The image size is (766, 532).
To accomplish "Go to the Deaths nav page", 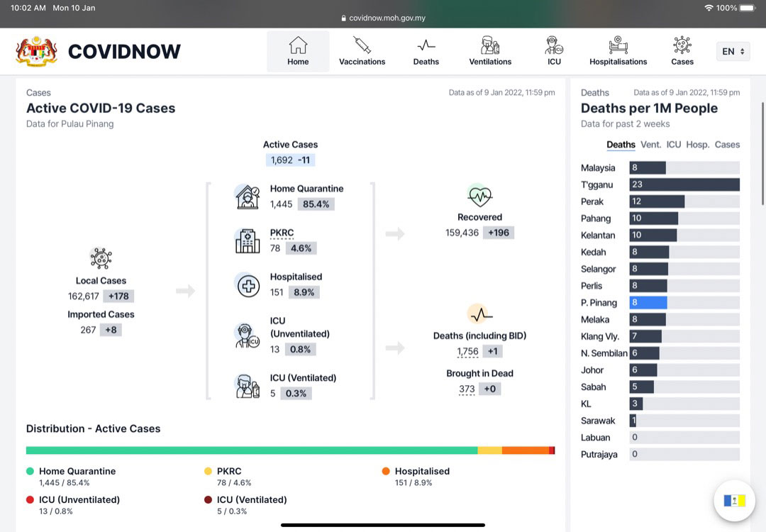I will coord(426,51).
